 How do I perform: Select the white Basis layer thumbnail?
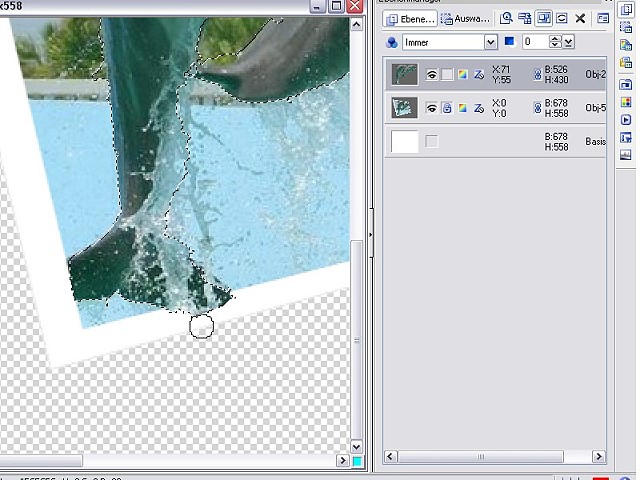[404, 141]
